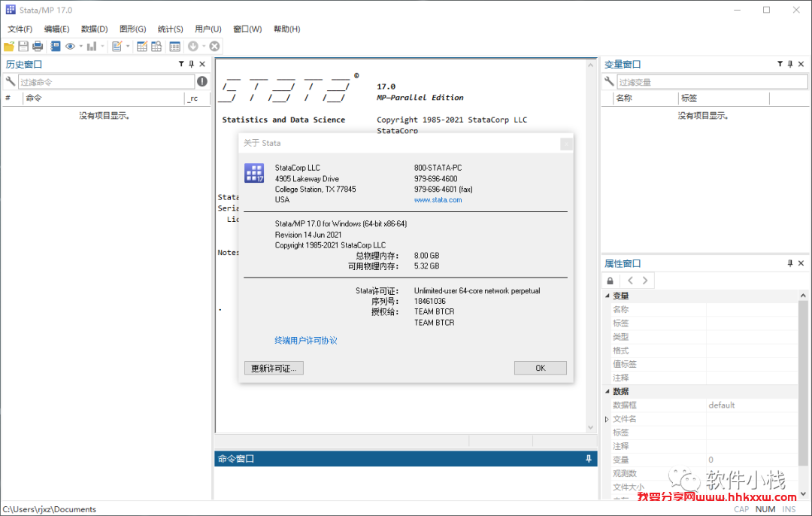Viewport: 812px width, 516px height.
Task: Click the default value in 数据框 row
Action: click(x=721, y=405)
